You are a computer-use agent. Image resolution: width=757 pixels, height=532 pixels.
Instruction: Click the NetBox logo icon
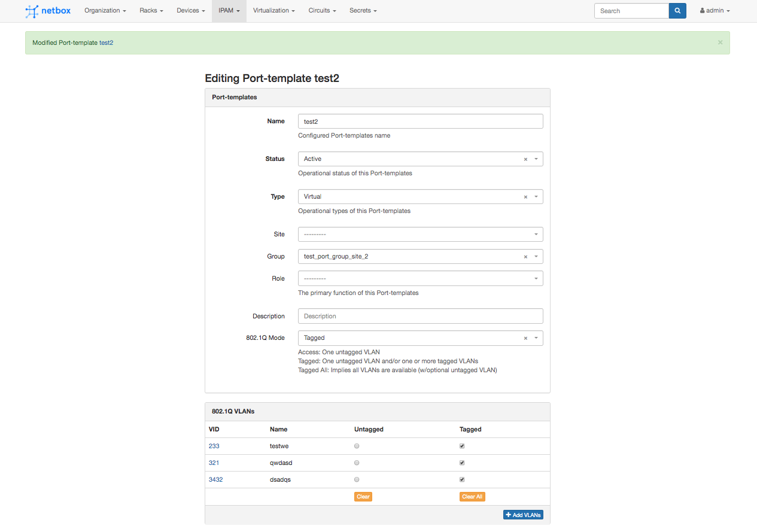[x=32, y=11]
